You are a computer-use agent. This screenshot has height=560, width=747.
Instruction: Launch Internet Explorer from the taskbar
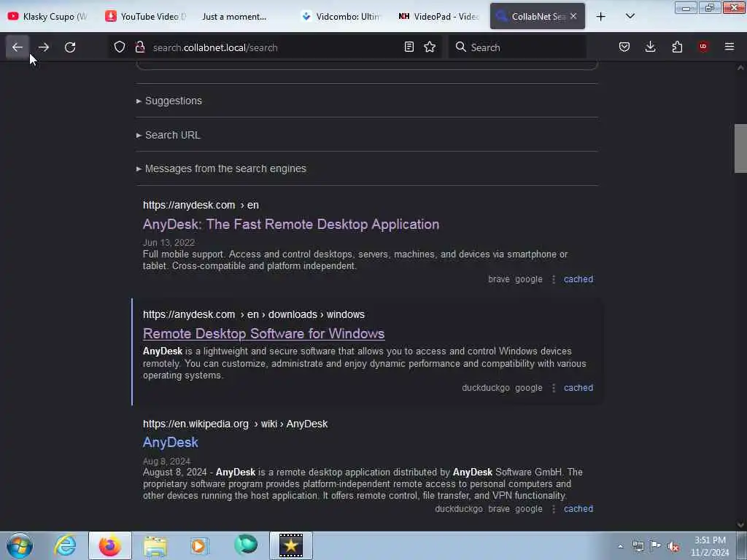click(x=65, y=545)
